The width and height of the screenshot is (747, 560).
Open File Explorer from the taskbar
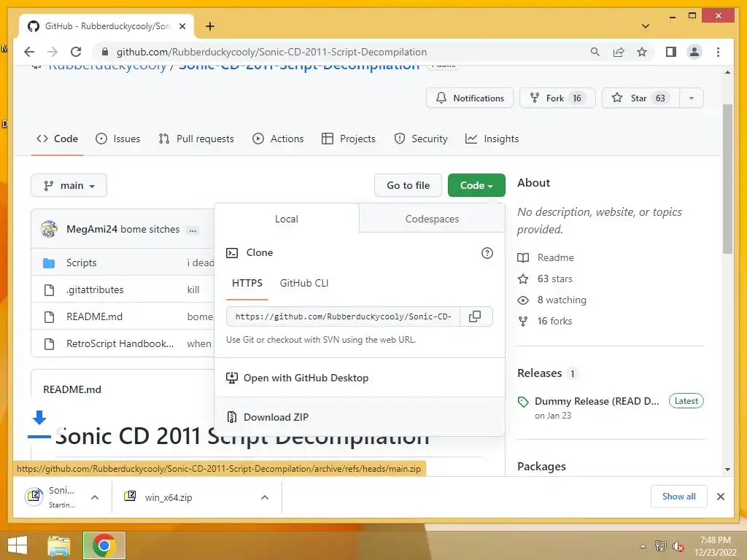pos(58,545)
